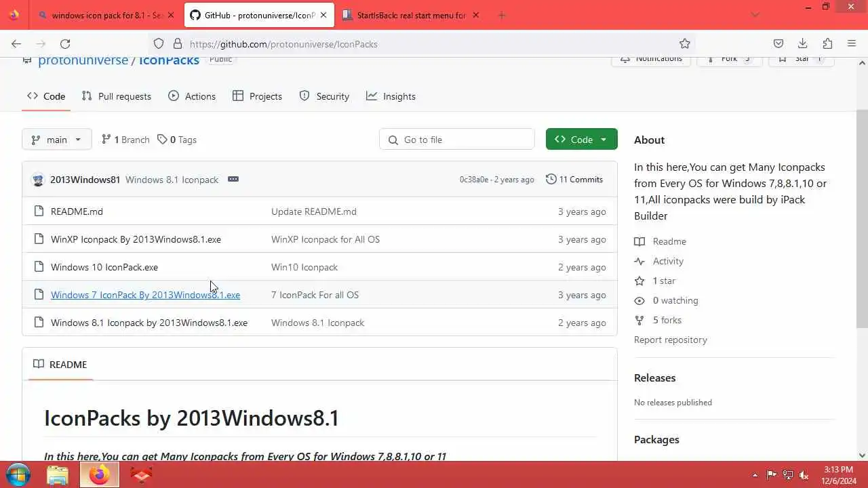This screenshot has width=868, height=488.
Task: Expand the commit message ellipsis button
Action: pos(233,179)
